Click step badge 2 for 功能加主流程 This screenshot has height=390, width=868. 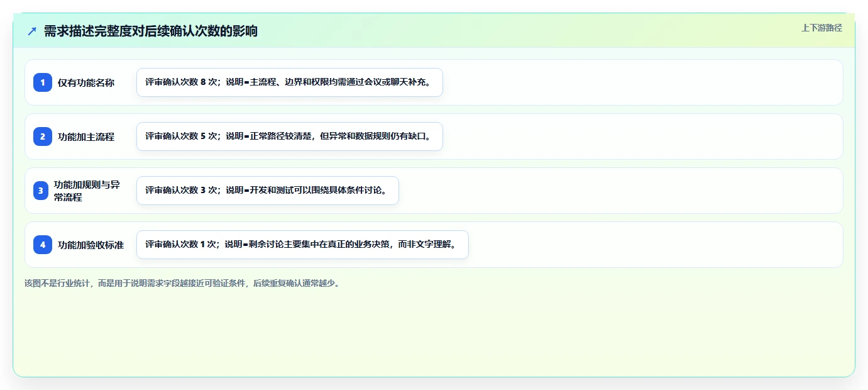[x=43, y=136]
